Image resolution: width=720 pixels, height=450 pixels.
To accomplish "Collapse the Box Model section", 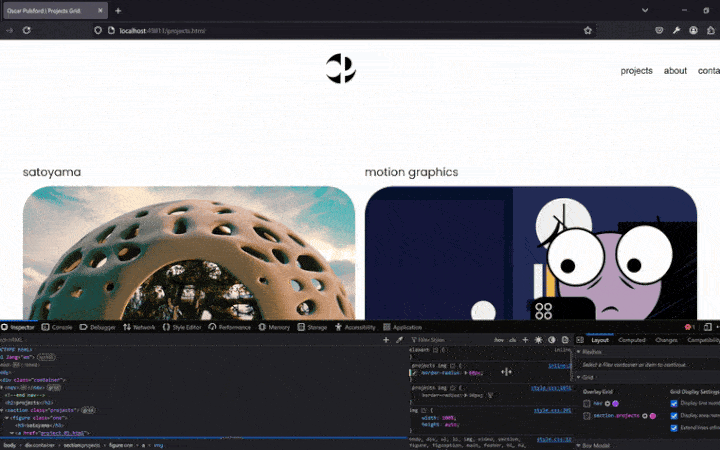I will [579, 445].
